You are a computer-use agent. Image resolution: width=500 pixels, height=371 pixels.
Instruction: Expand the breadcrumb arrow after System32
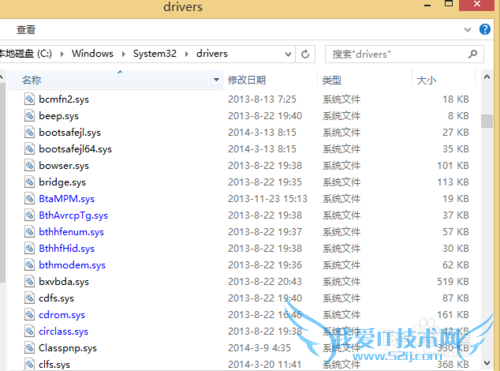(x=187, y=54)
